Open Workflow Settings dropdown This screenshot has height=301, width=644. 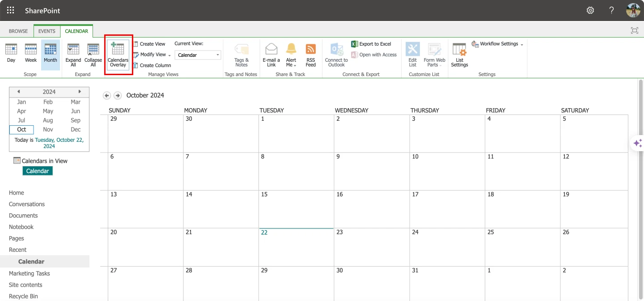point(497,44)
